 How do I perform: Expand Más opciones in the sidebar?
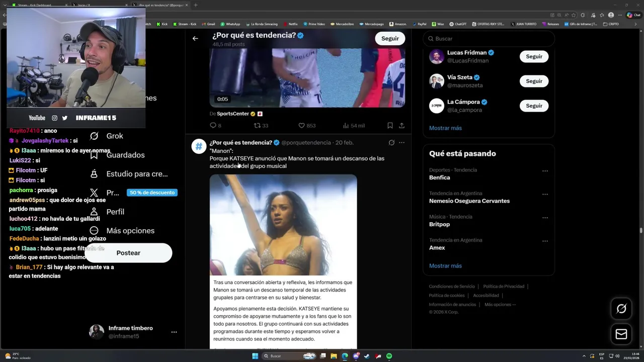[122, 231]
